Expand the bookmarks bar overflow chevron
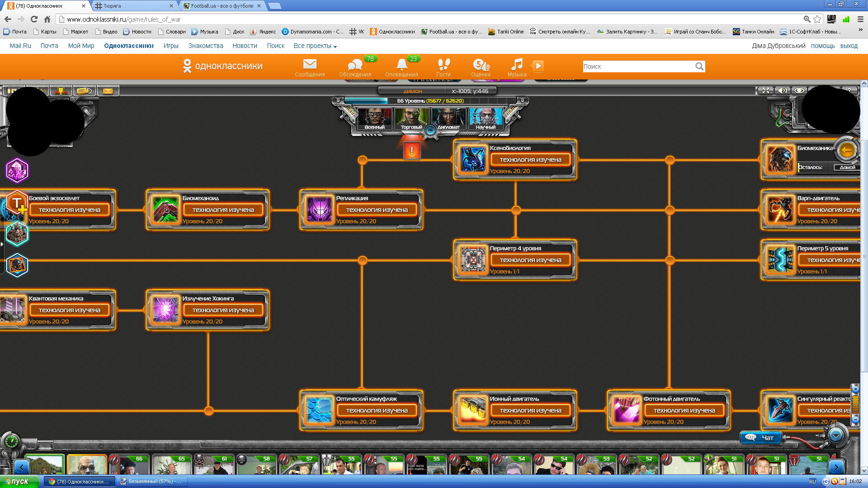868x488 pixels. (x=860, y=30)
